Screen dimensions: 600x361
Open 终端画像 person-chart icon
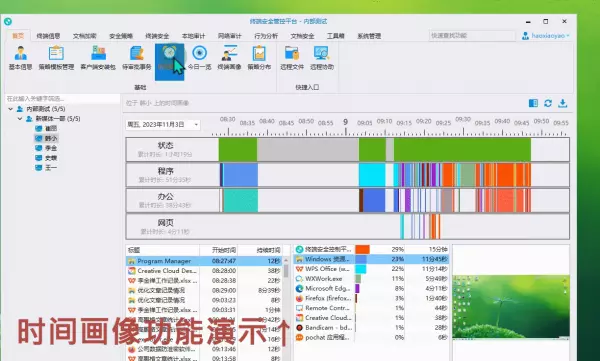pyautogui.click(x=229, y=53)
